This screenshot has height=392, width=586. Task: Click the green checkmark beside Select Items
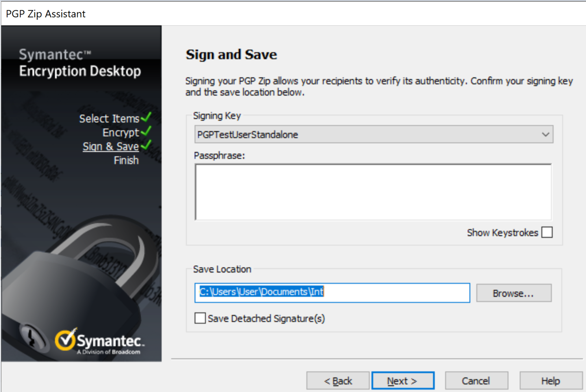pyautogui.click(x=146, y=117)
